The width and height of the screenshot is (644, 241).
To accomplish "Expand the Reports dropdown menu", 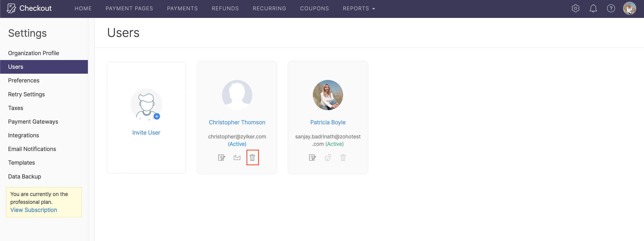I will pyautogui.click(x=359, y=9).
